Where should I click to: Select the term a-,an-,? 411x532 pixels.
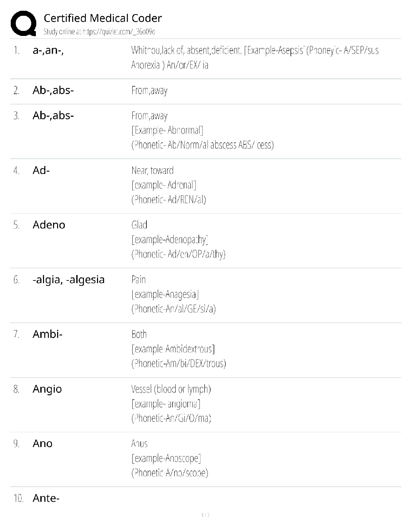point(48,50)
